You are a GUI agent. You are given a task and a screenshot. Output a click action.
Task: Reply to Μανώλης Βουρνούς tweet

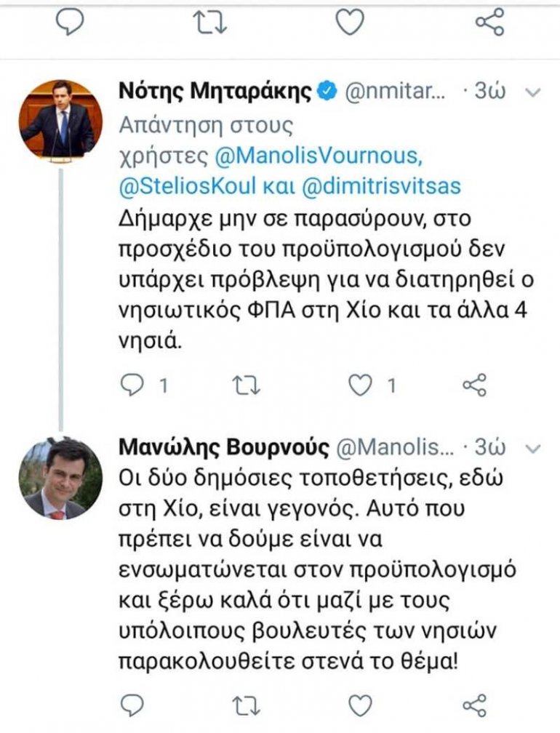pos(132,705)
